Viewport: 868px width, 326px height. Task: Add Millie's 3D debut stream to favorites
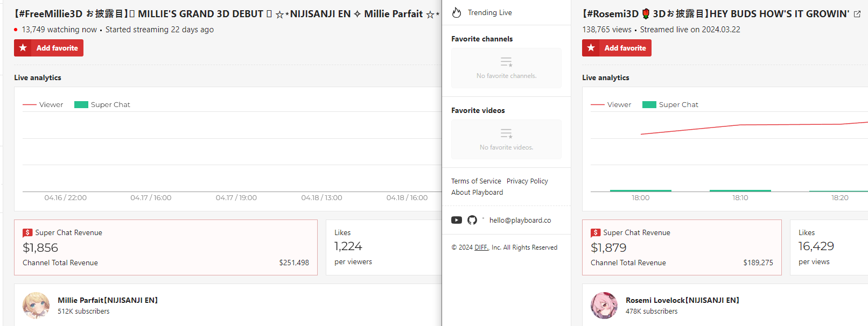(48, 48)
